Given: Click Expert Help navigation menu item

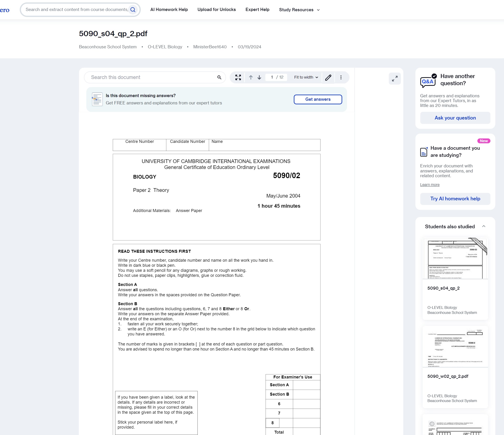Looking at the screenshot, I should 257,9.
